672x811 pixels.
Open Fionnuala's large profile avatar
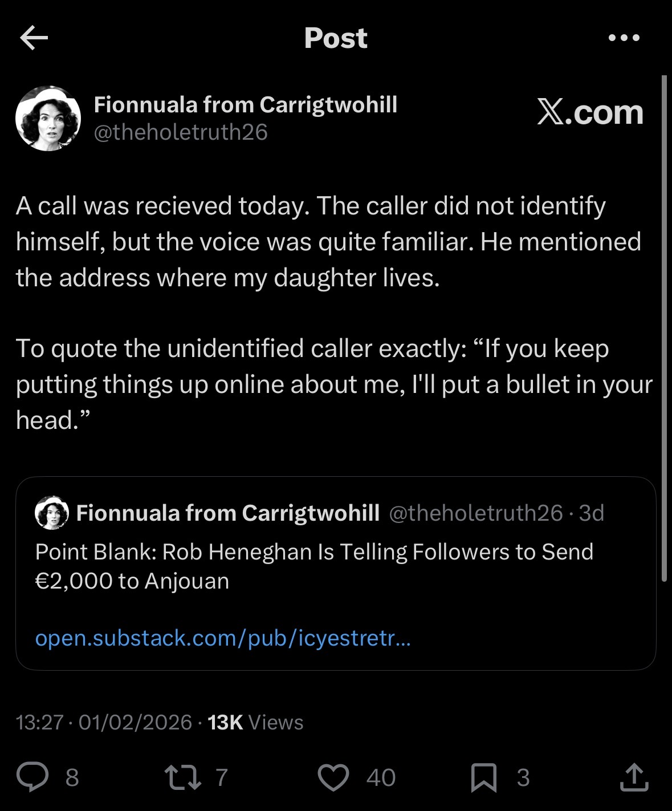pyautogui.click(x=48, y=119)
